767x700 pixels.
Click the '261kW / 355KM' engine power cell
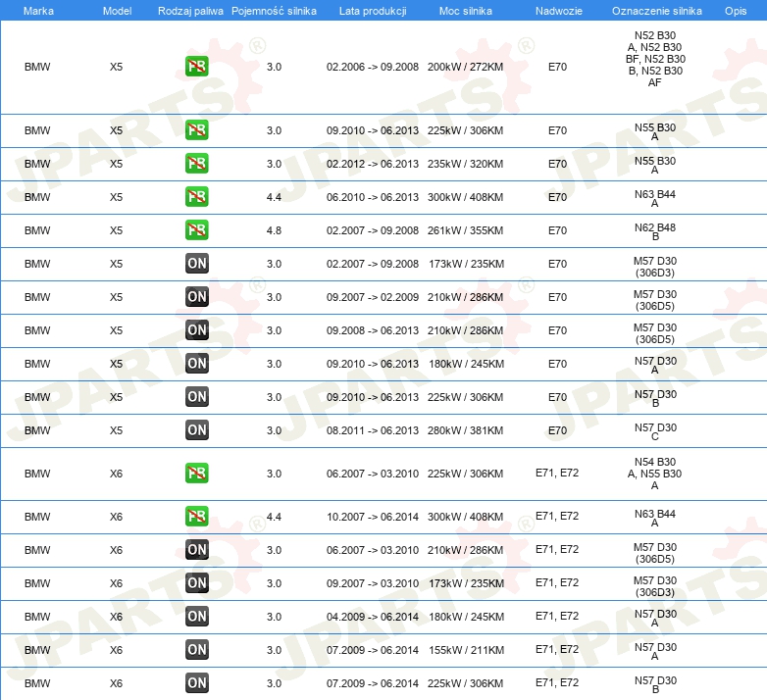coord(465,230)
